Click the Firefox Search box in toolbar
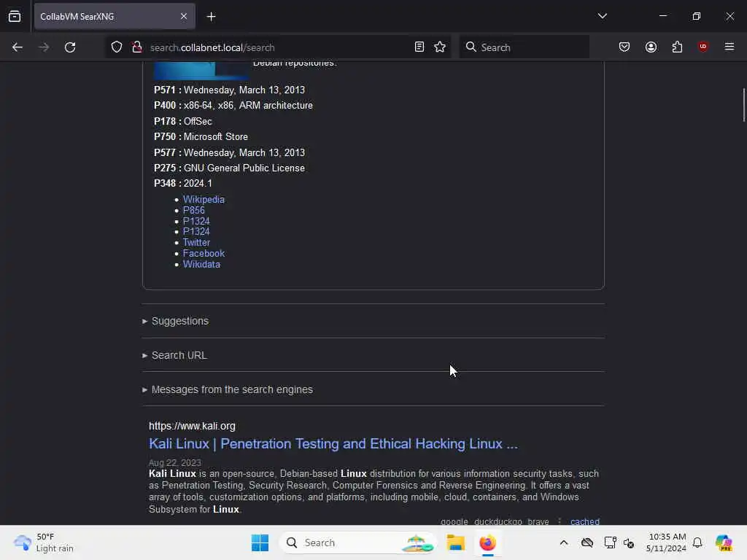 tap(524, 47)
